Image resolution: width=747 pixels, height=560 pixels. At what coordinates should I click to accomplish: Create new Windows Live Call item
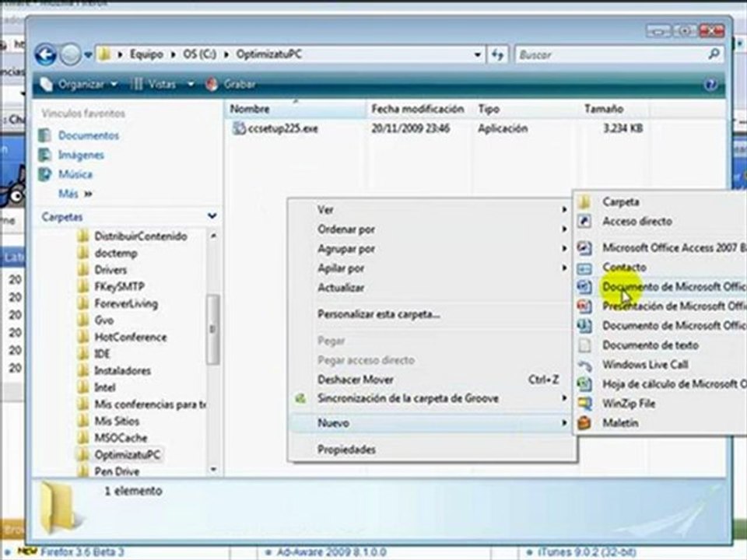coord(661,365)
